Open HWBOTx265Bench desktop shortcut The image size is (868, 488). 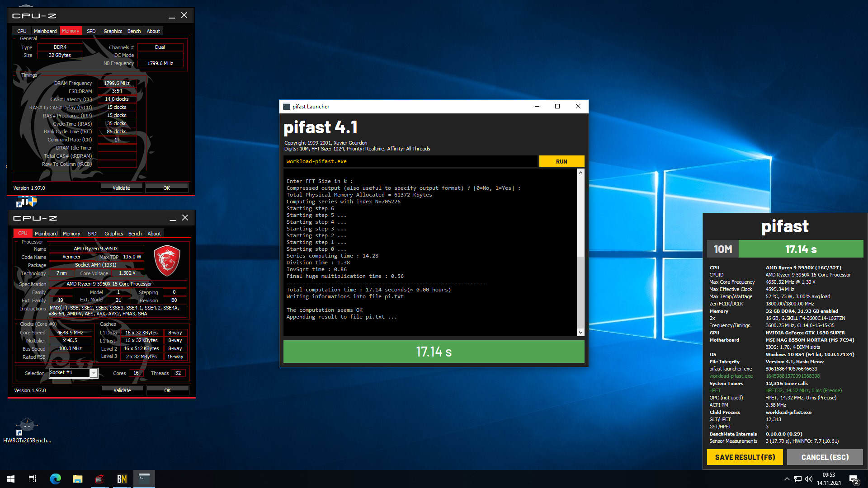[27, 430]
